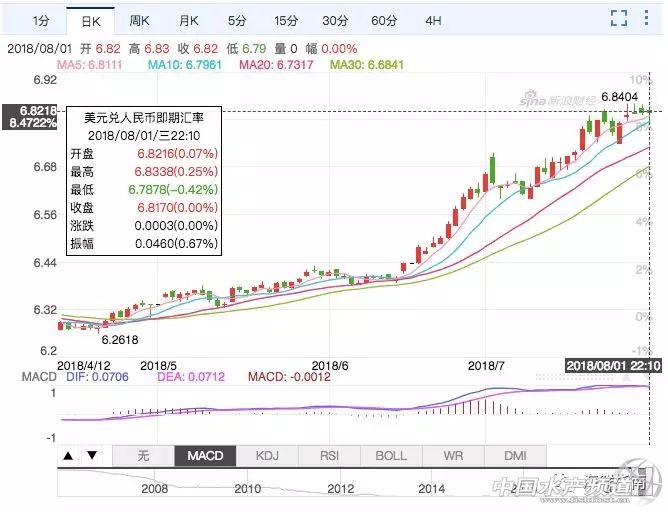Show the BOLL indicator
This screenshot has height=512, width=668.
(391, 456)
